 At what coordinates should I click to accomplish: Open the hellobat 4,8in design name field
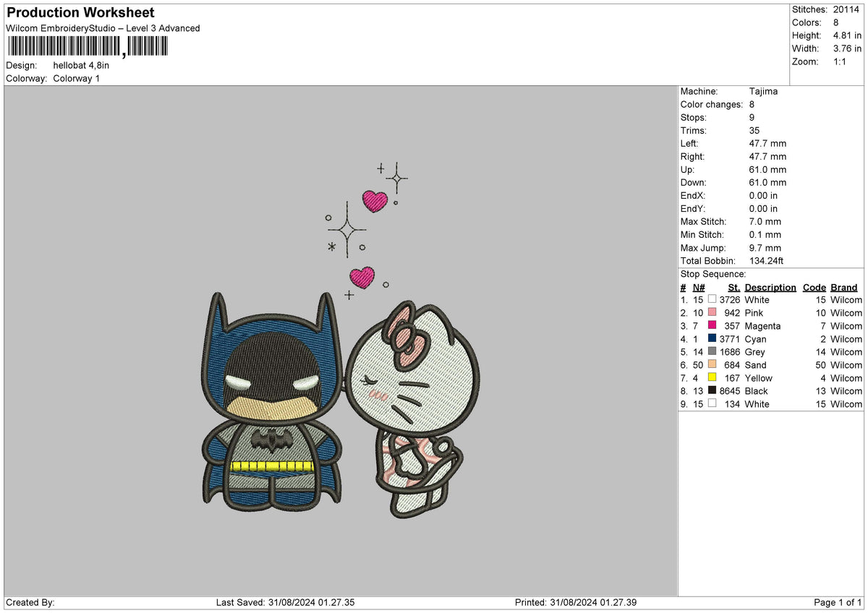pos(80,64)
